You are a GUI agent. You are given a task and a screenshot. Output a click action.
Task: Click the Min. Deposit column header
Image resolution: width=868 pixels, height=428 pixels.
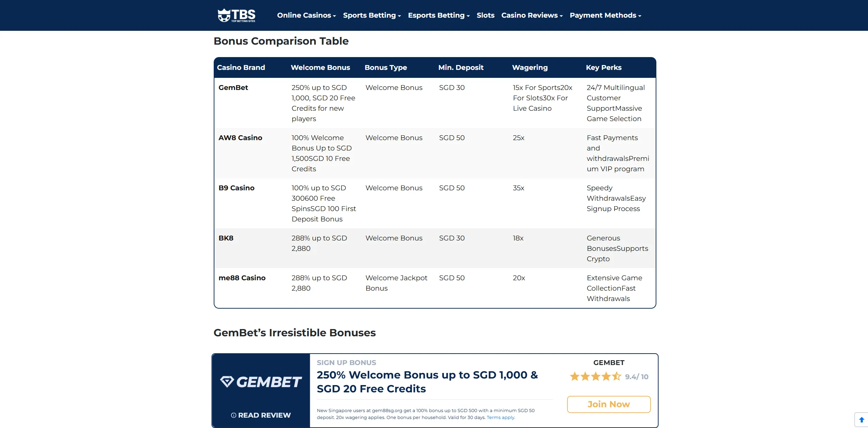point(461,67)
